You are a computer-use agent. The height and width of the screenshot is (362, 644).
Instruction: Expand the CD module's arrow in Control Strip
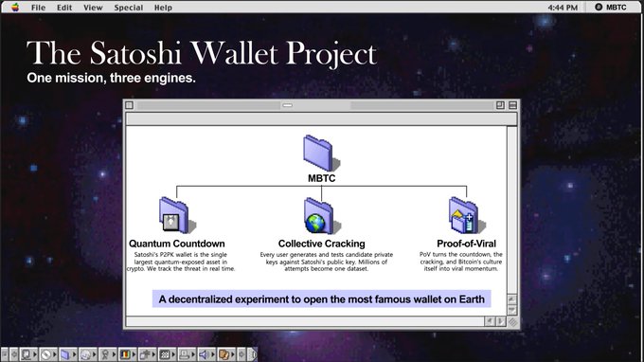55,354
